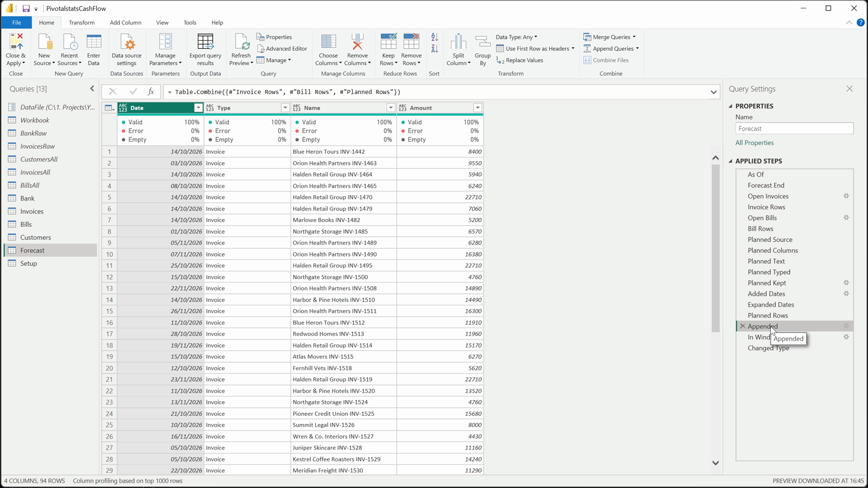Select the Remove Columns icon

[357, 42]
